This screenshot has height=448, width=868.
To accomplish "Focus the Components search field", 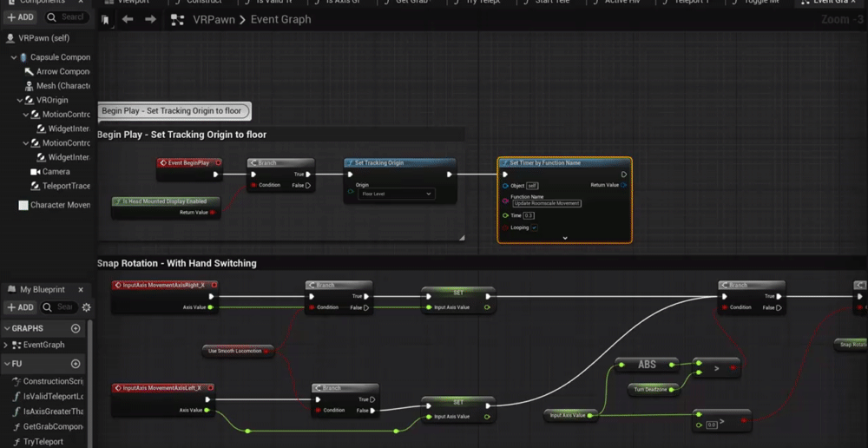I will coord(67,17).
